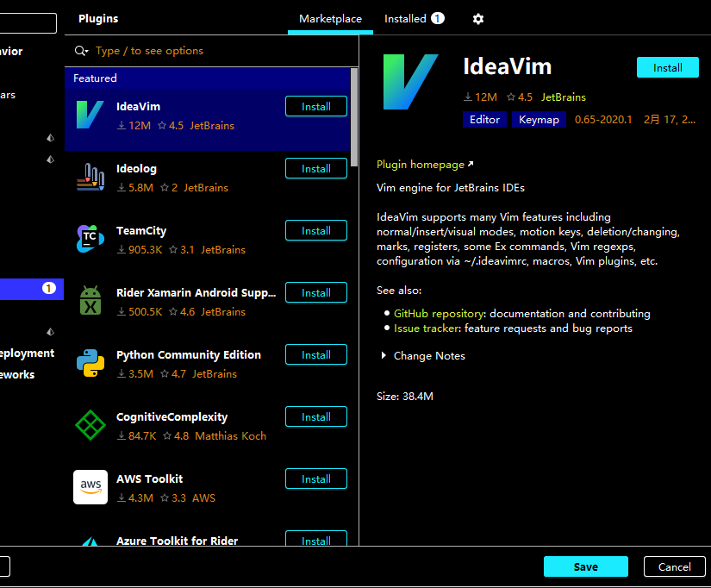Select Rider Xamarin Android Support title
Screen dimensions: 711x588
[196, 292]
